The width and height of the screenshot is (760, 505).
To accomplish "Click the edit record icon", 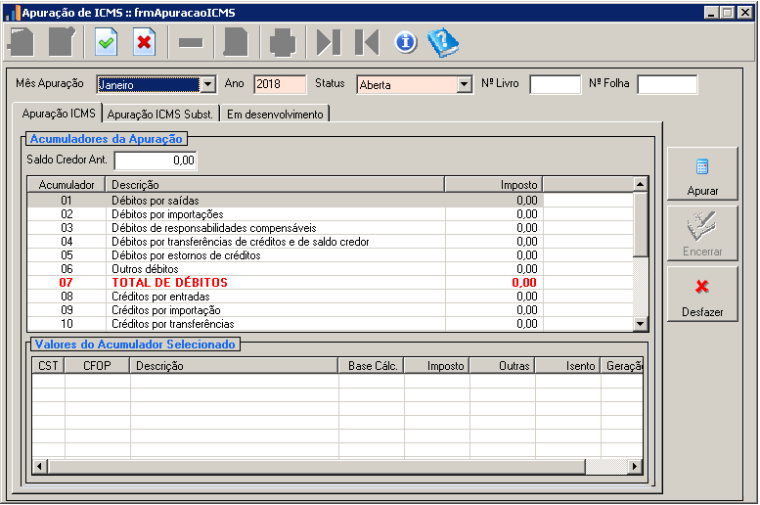I will coord(62,43).
